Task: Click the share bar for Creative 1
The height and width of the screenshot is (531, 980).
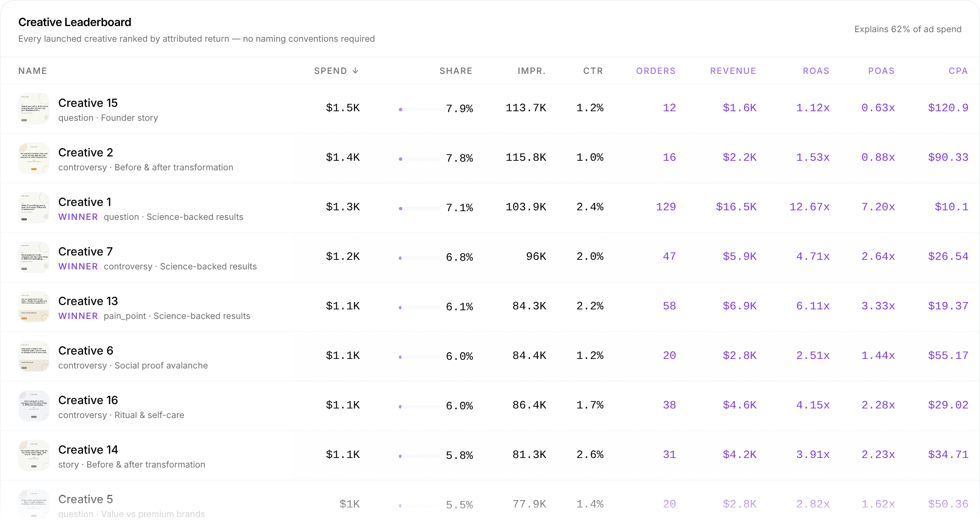Action: (x=419, y=209)
